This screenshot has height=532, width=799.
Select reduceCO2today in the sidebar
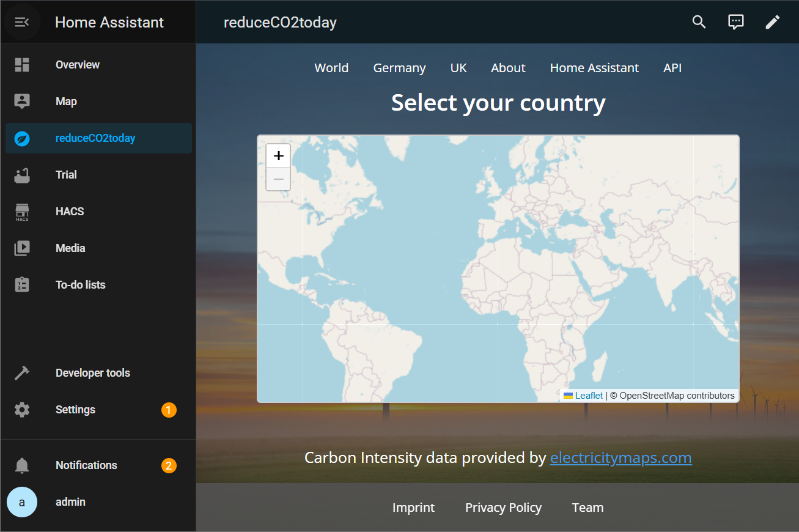(98, 138)
